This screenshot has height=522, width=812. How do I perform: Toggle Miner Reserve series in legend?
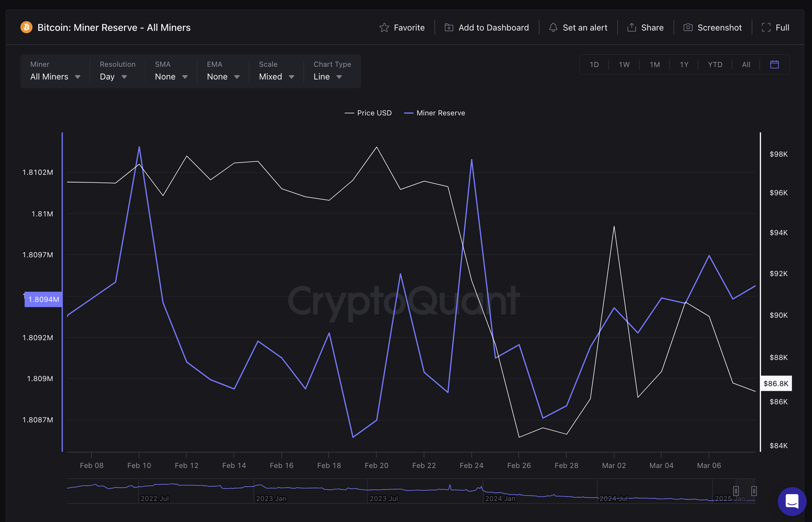(x=434, y=113)
